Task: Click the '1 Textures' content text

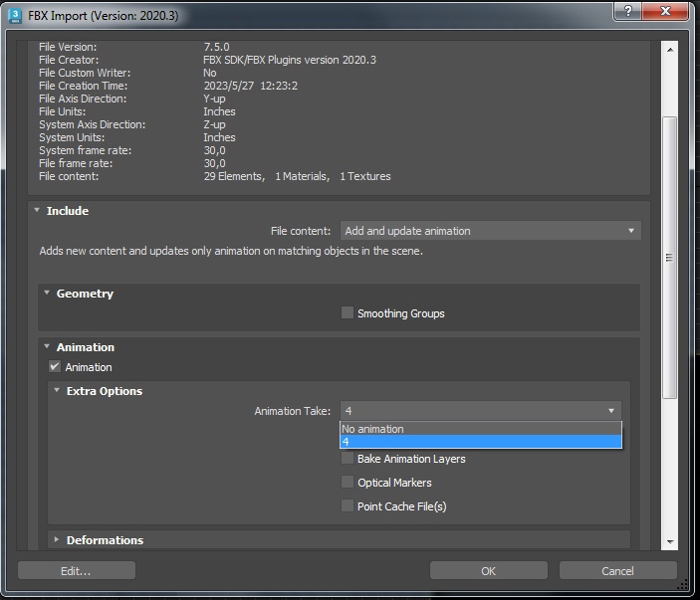Action: point(365,176)
